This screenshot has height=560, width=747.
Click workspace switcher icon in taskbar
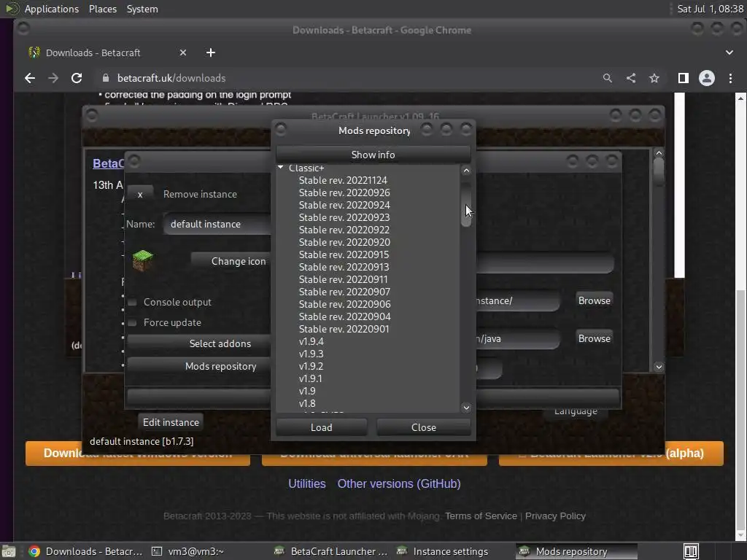pos(691,551)
